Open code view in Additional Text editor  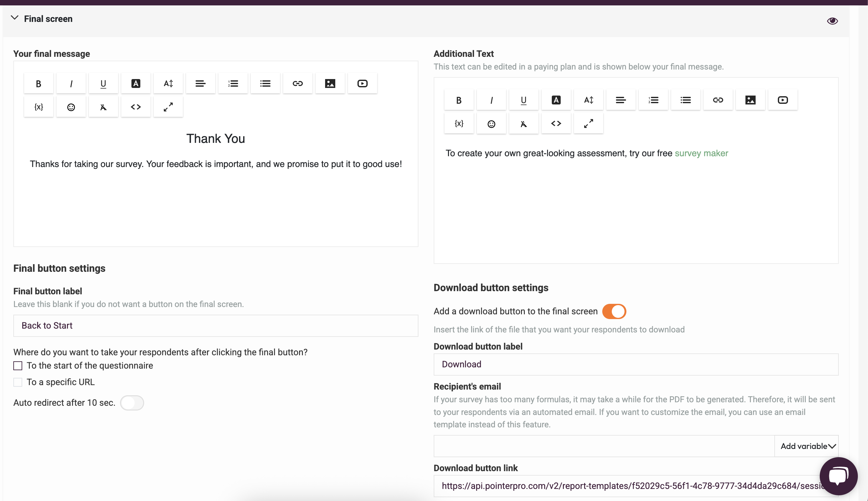pyautogui.click(x=556, y=124)
